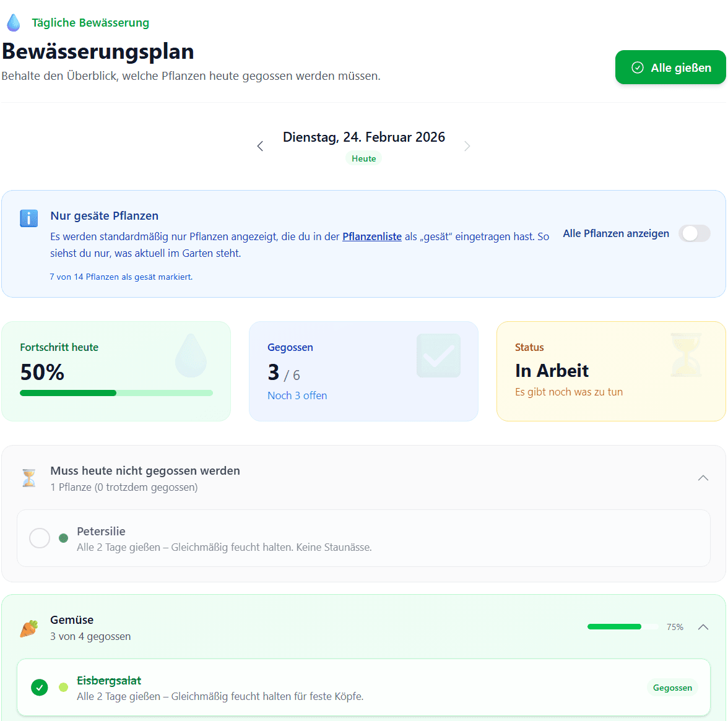Go to the previous day with the left arrow

tap(260, 145)
